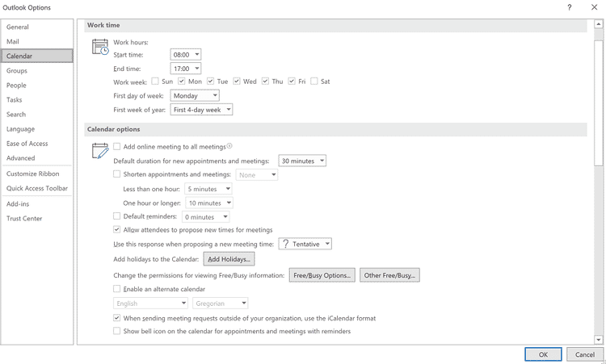
Task: Enable an alternate calendar checkbox
Action: click(116, 289)
